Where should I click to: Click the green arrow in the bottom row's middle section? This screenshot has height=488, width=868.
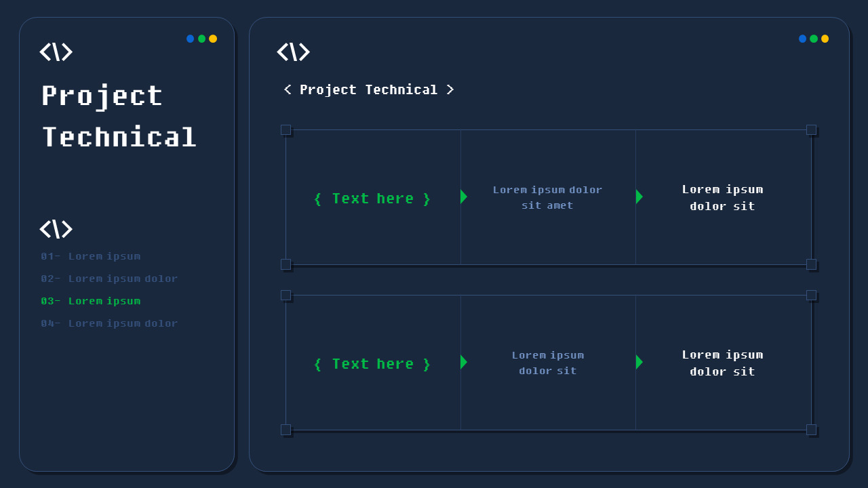coord(464,363)
